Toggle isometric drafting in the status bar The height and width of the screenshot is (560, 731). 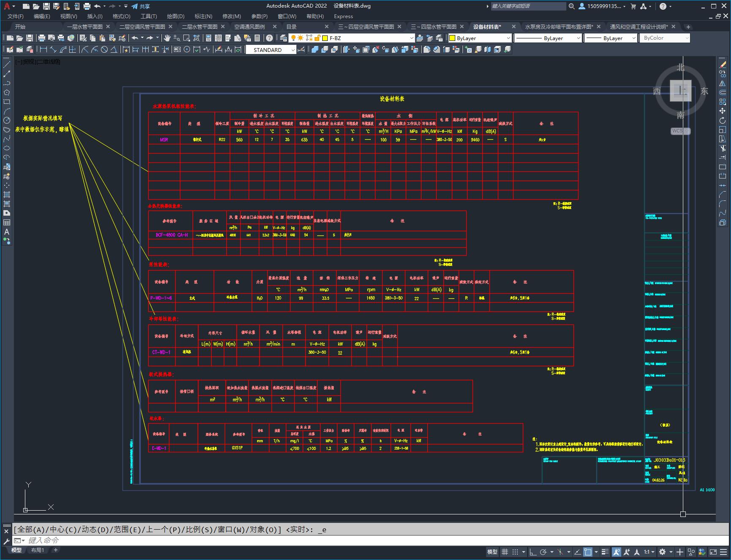tap(560, 552)
